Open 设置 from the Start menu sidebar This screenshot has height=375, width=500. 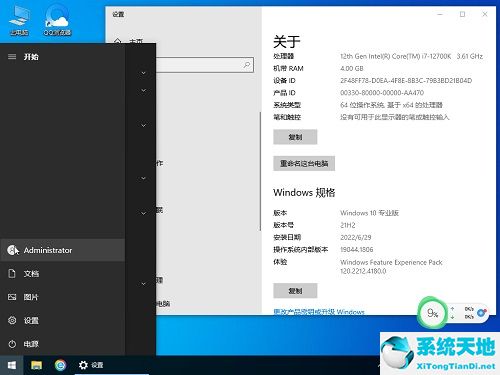point(63,320)
